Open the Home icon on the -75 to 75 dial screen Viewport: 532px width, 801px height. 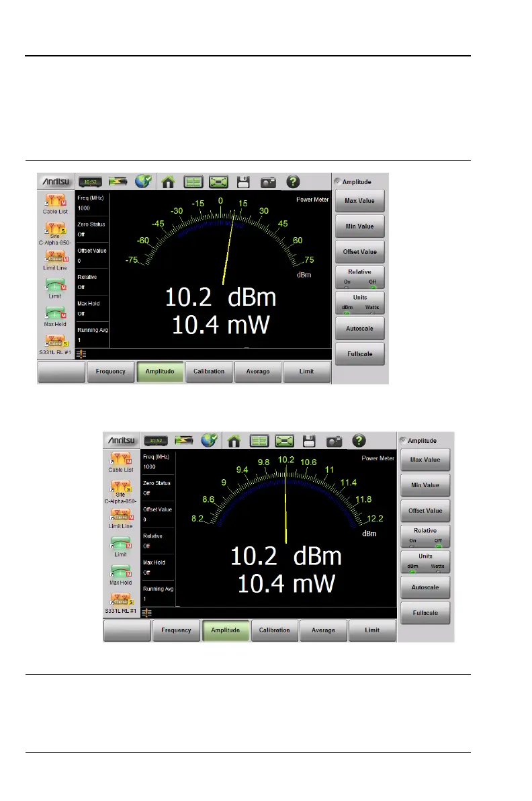(x=168, y=182)
